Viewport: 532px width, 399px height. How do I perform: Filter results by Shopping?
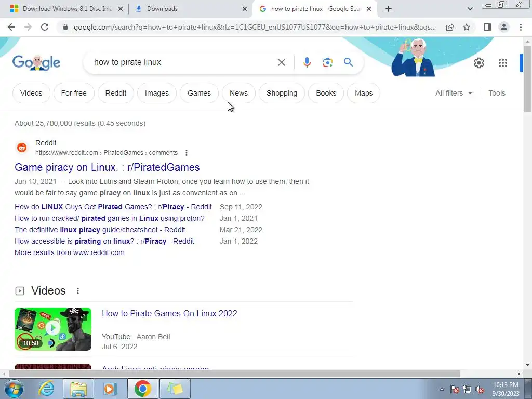[282, 93]
